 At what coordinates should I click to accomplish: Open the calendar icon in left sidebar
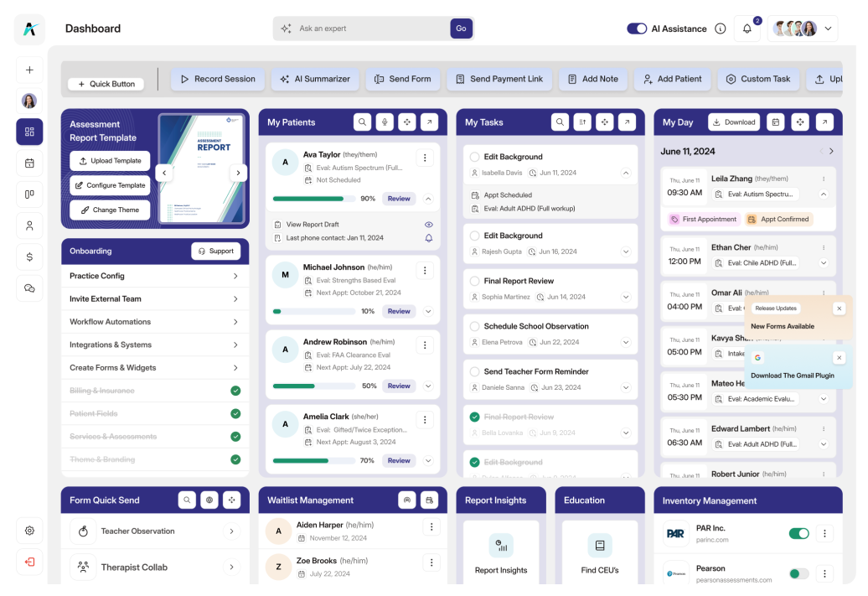click(x=29, y=163)
